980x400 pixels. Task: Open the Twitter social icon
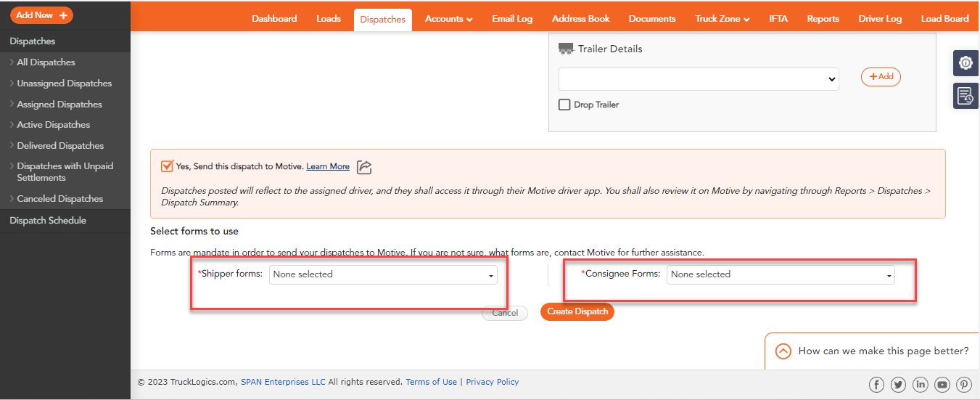click(898, 385)
